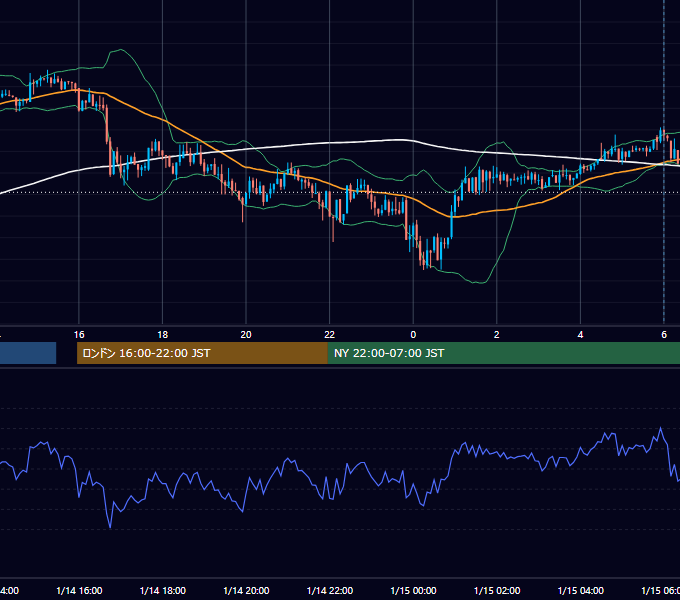Screen dimensions: 680x600
Task: Click the dashed vertical crosshair line near hour 6
Action: pyautogui.click(x=664, y=162)
